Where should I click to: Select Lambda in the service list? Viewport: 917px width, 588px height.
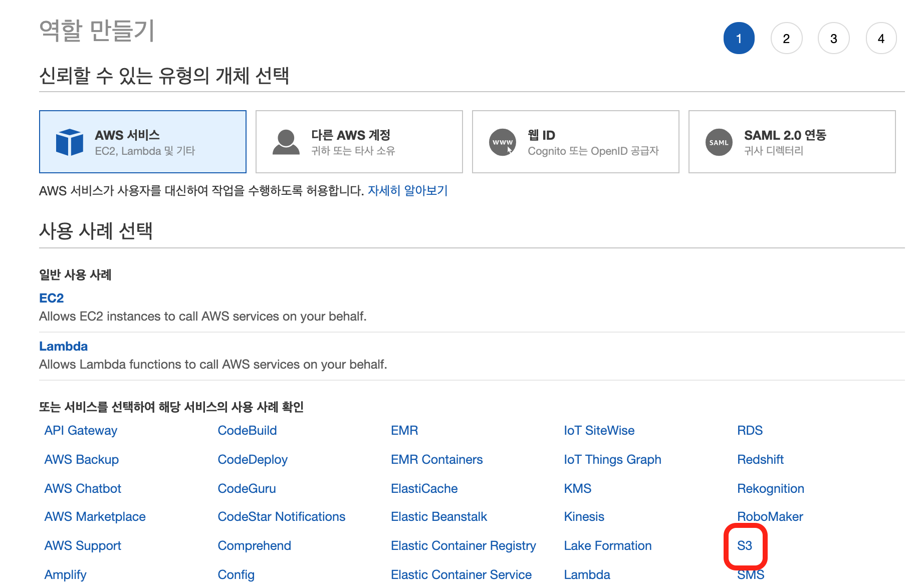click(587, 574)
